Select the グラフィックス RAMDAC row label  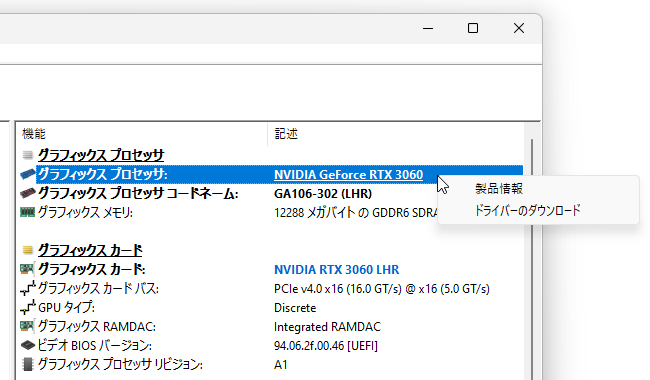click(x=97, y=327)
